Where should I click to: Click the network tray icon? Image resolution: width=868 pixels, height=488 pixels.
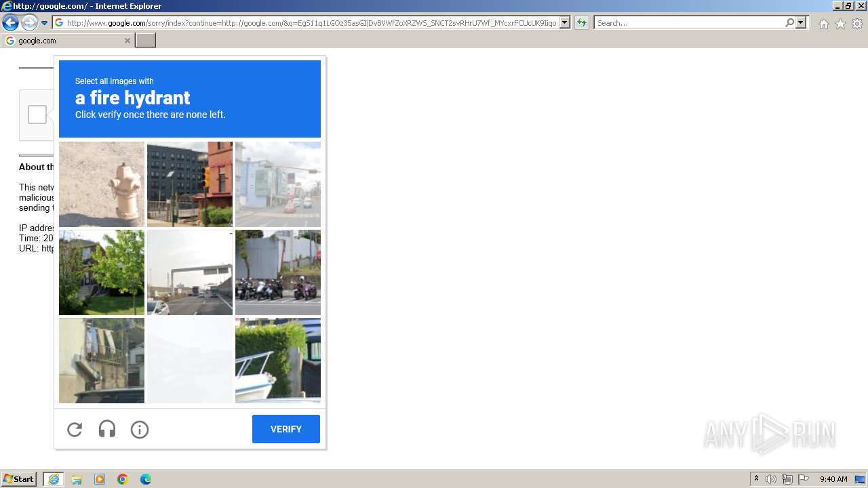[787, 479]
